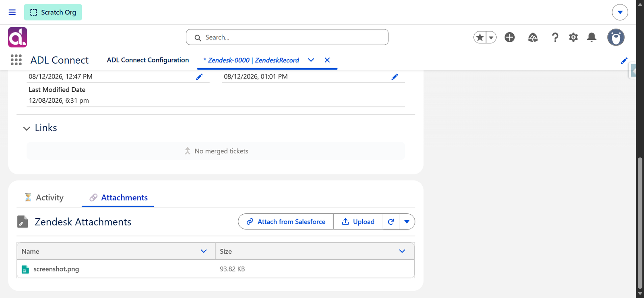Open the Zendesk-0000 tab chevron menu
This screenshot has width=644, height=298.
click(x=311, y=60)
